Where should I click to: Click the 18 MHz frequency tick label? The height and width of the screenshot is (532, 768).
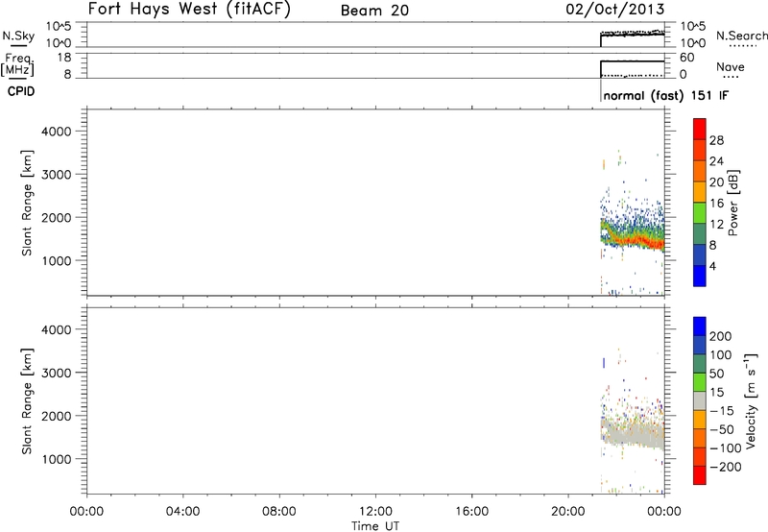(x=63, y=58)
